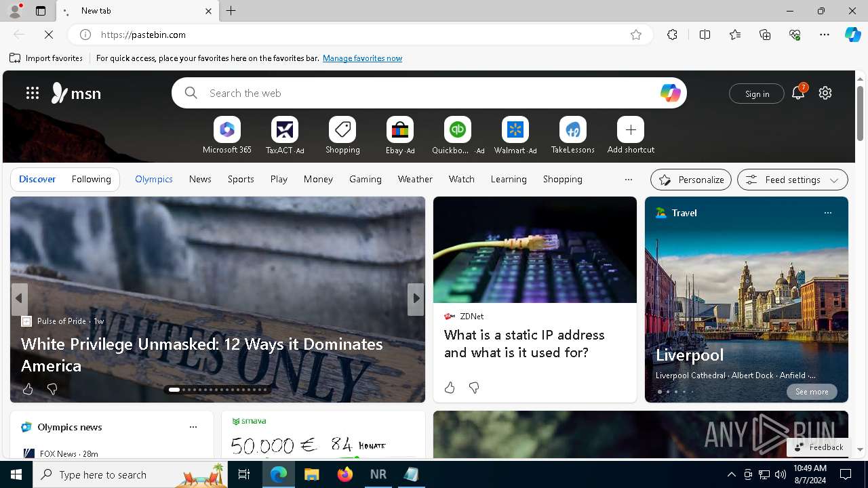Viewport: 868px width, 488px height.
Task: Expand Feed settings dropdown
Action: [792, 180]
